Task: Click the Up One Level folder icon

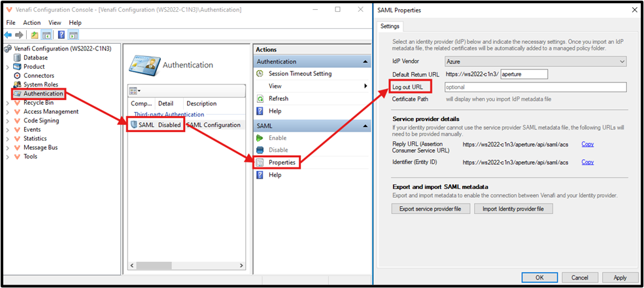Action: pos(33,35)
